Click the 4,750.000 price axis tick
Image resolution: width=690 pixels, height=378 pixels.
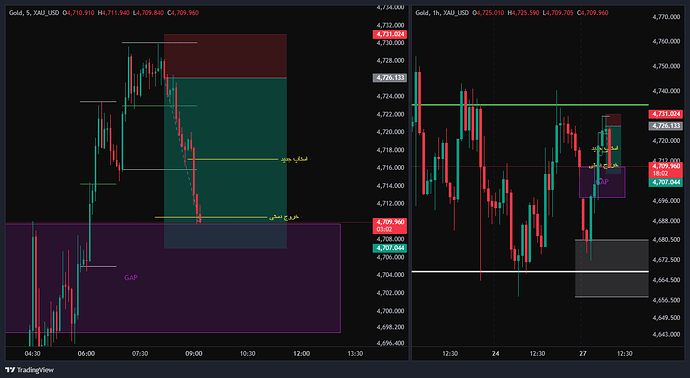(x=667, y=66)
